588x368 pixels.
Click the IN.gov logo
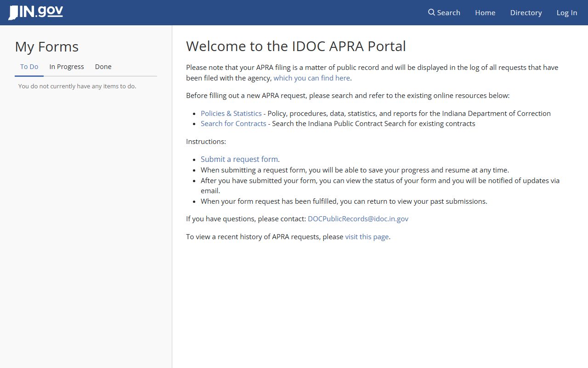(x=36, y=12)
